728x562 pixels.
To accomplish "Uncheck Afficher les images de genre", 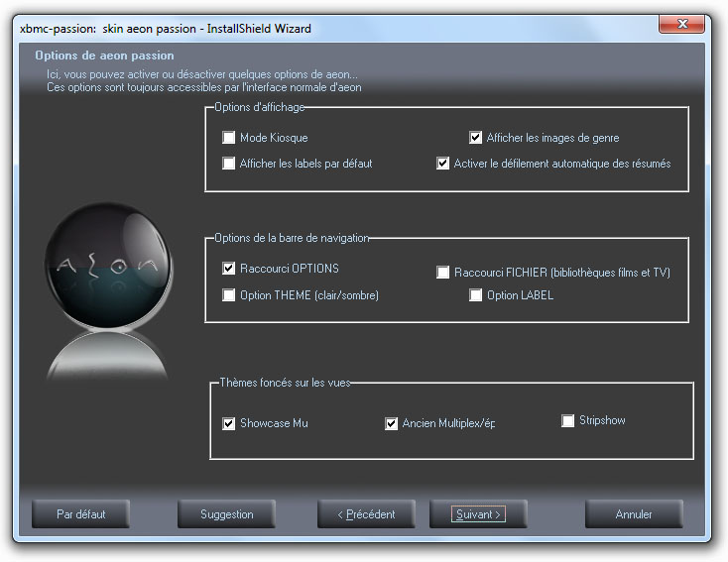I will click(x=476, y=138).
